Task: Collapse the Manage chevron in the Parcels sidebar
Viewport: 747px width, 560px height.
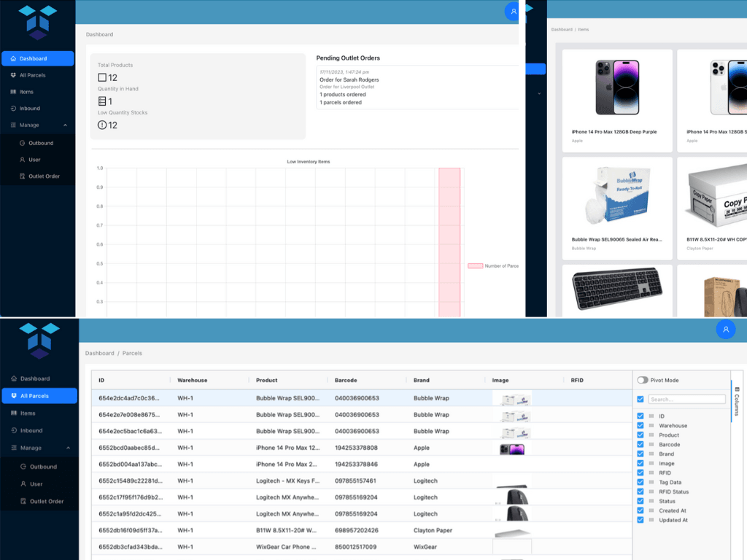Action: (x=68, y=448)
